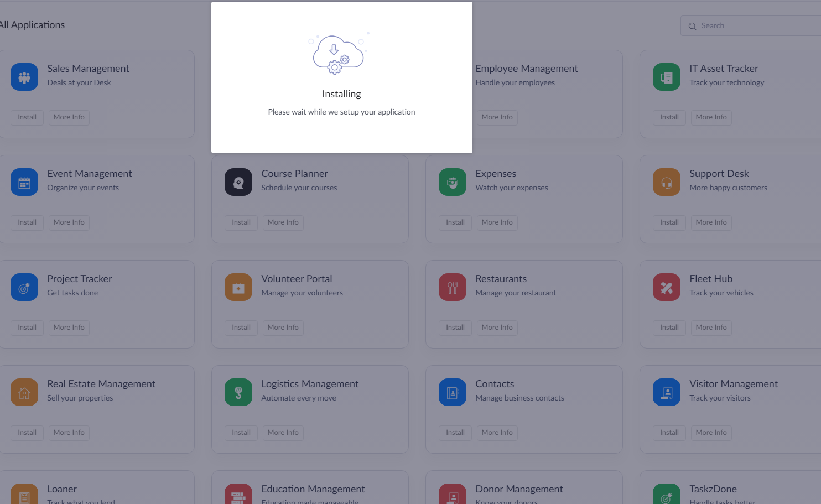Image resolution: width=821 pixels, height=504 pixels.
Task: Open More Info for Volunteer Portal
Action: [283, 328]
